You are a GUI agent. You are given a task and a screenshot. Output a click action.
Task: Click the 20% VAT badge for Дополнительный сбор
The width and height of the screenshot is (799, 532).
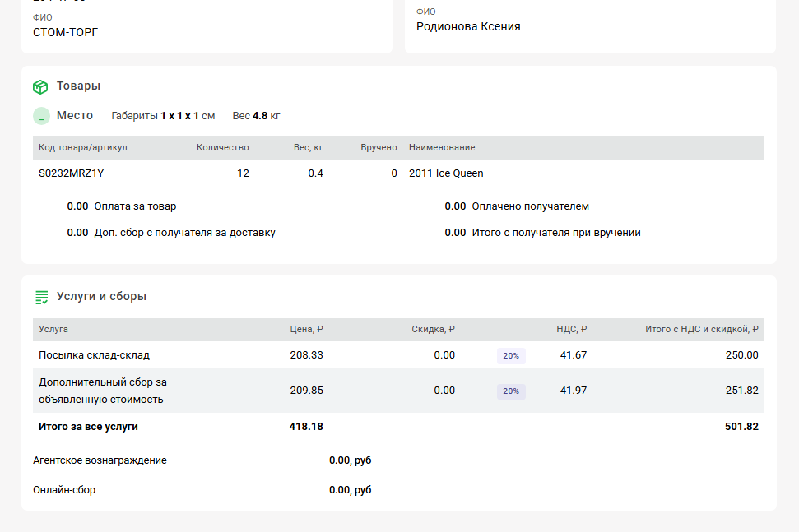511,391
